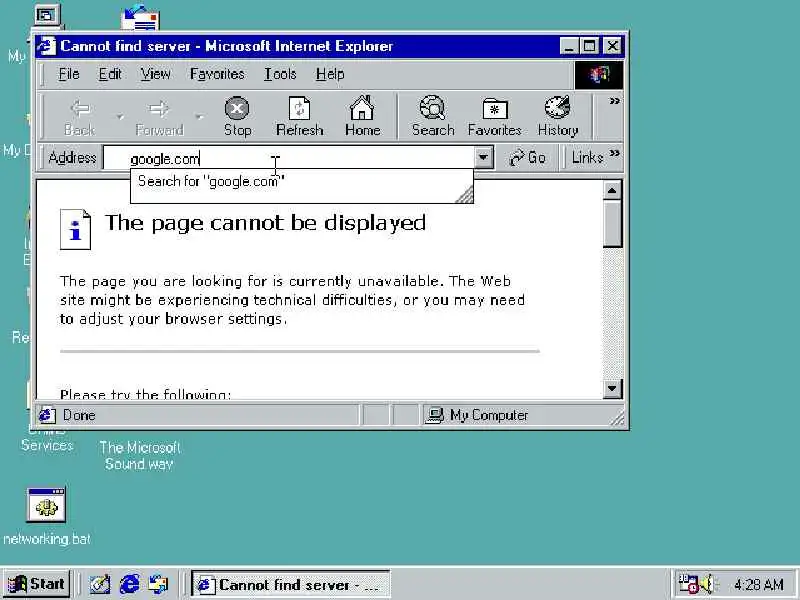Click the vertical scrollbar thumb

click(x=612, y=224)
